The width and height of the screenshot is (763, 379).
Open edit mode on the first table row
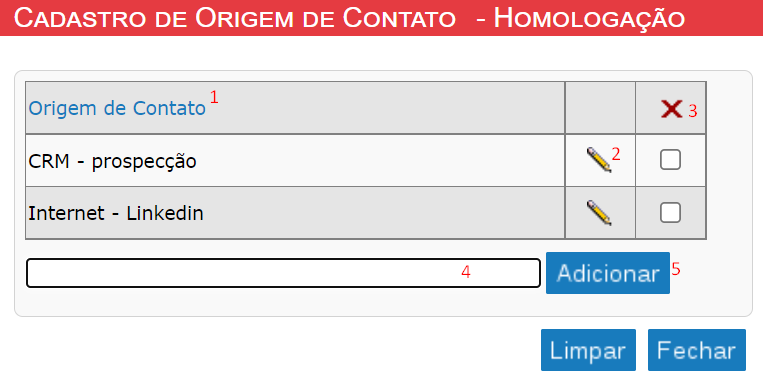(x=599, y=160)
